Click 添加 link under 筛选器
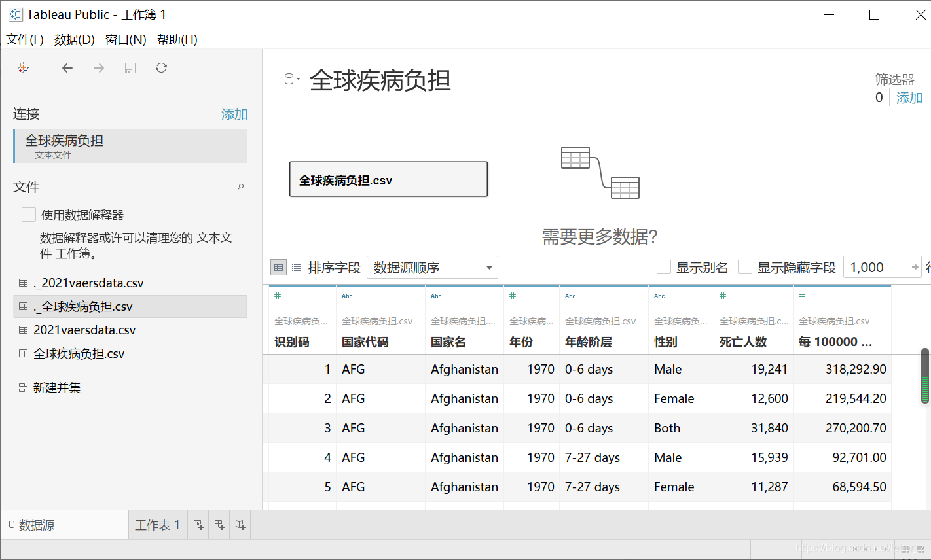 pyautogui.click(x=909, y=98)
